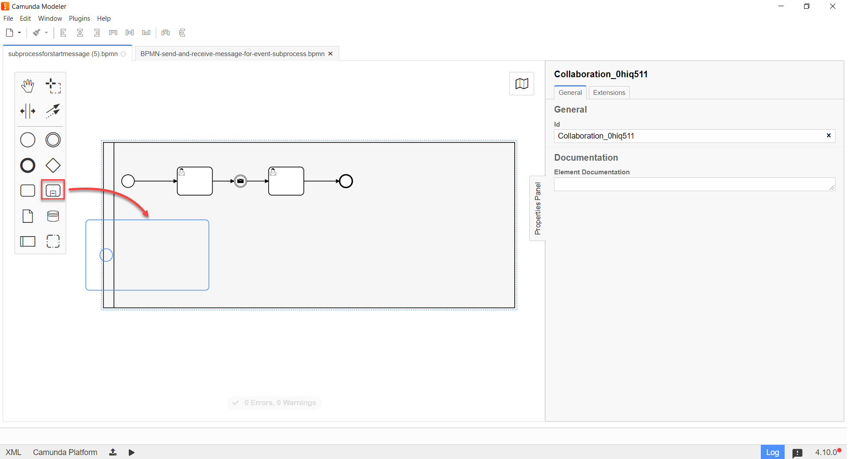Click Camunda Platform in status bar
This screenshot has width=868, height=459.
[x=65, y=452]
